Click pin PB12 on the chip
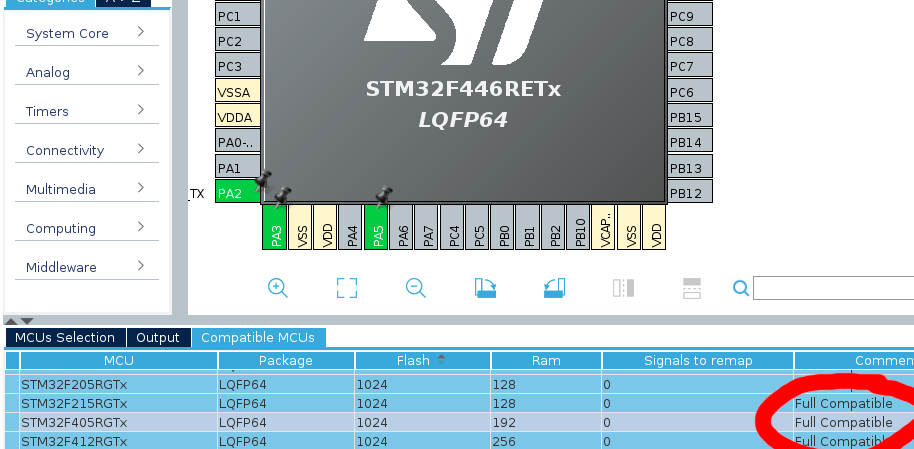The height and width of the screenshot is (449, 914). [x=690, y=193]
